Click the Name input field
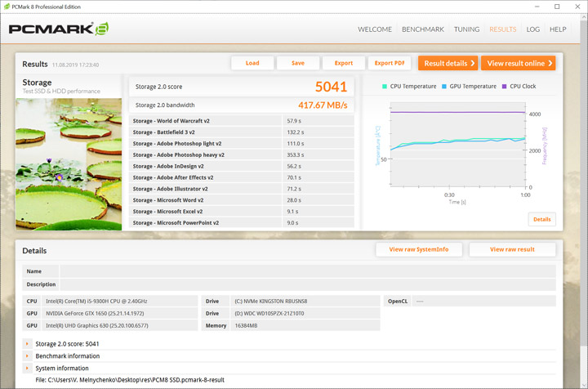Viewport: 588px width, 389px height. pyautogui.click(x=308, y=271)
